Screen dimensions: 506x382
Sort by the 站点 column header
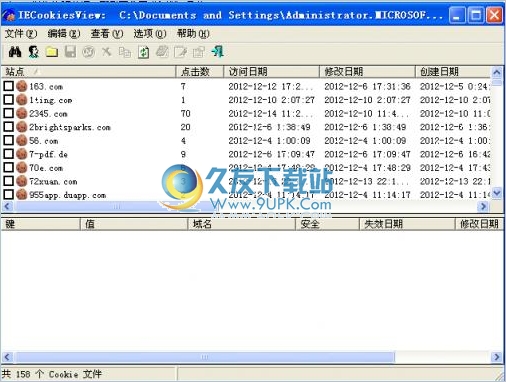pos(88,72)
